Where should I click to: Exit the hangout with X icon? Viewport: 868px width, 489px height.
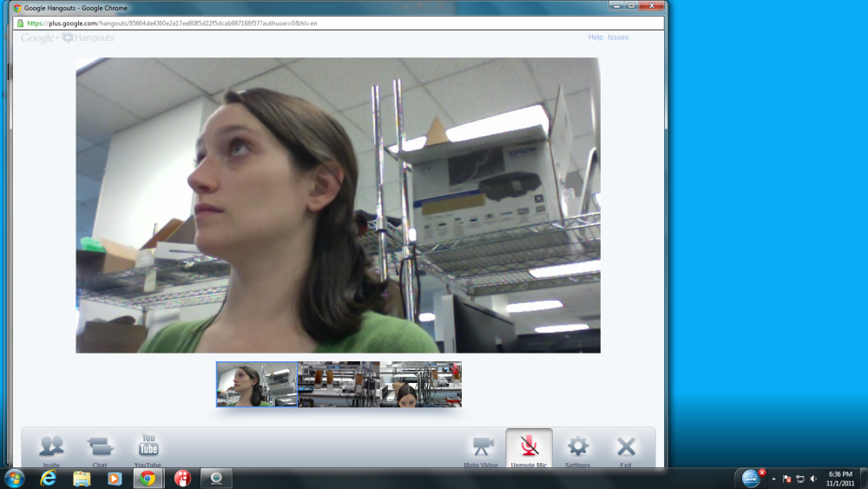tap(626, 448)
